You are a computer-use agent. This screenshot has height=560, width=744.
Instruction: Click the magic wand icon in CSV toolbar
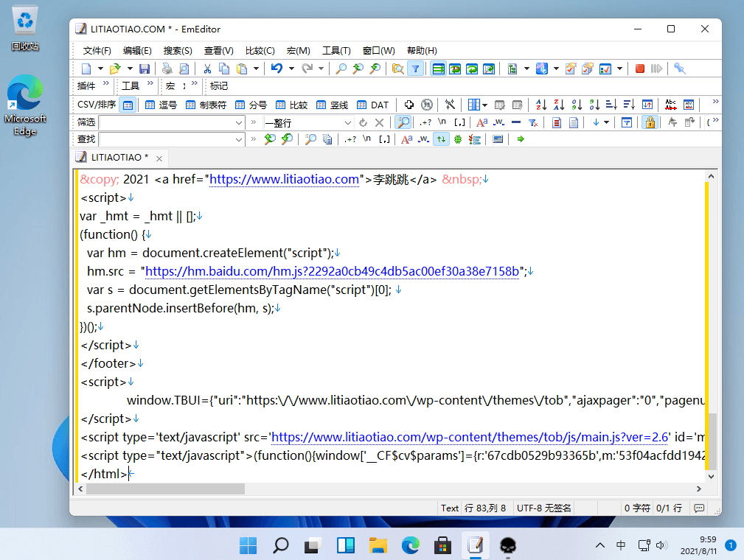click(450, 105)
